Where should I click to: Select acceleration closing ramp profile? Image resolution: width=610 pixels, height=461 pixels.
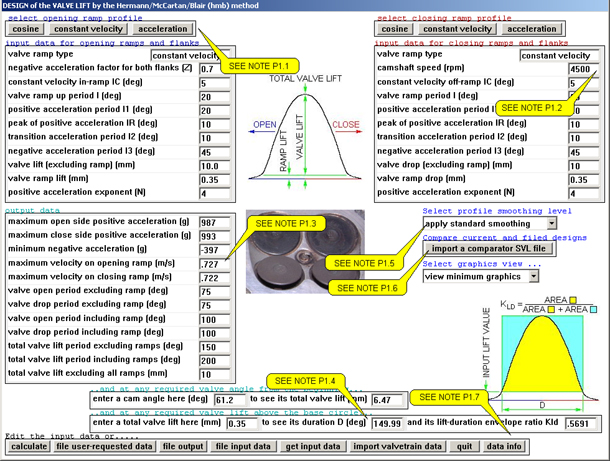tap(532, 29)
